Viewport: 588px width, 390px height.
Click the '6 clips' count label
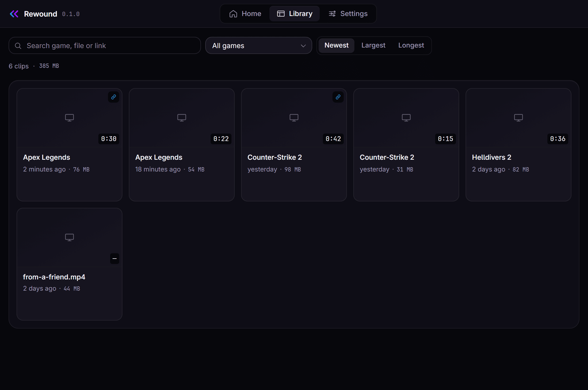19,66
